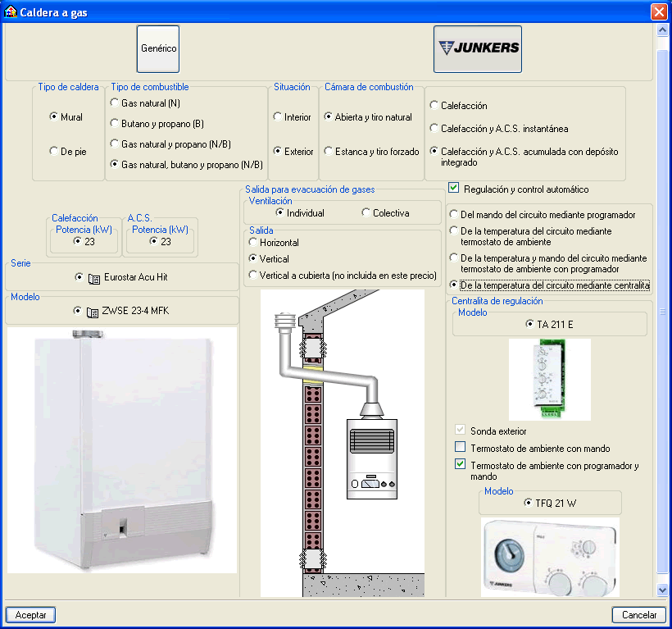
Task: Click the scrollbar up arrow
Action: coord(662,30)
